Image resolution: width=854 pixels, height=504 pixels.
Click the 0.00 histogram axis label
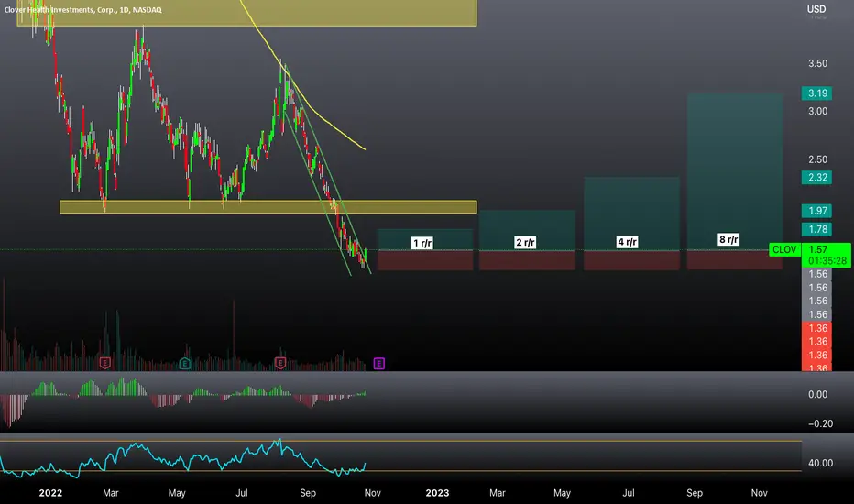tap(817, 394)
